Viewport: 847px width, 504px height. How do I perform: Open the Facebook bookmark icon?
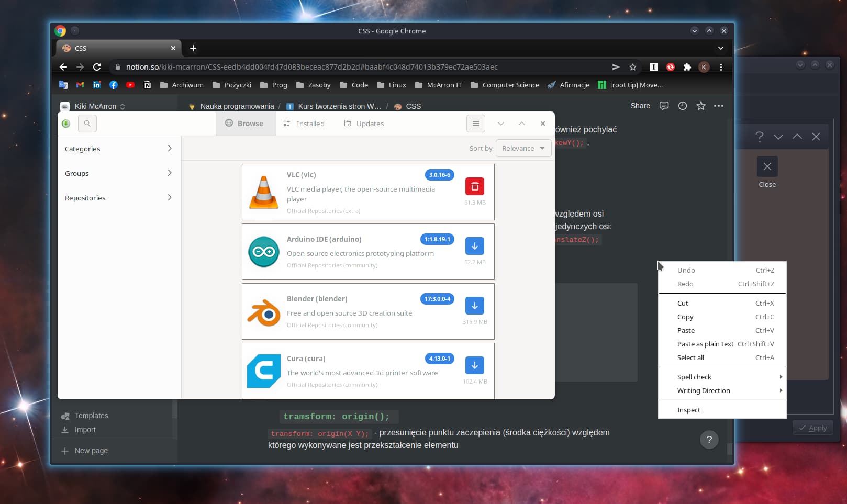click(114, 85)
